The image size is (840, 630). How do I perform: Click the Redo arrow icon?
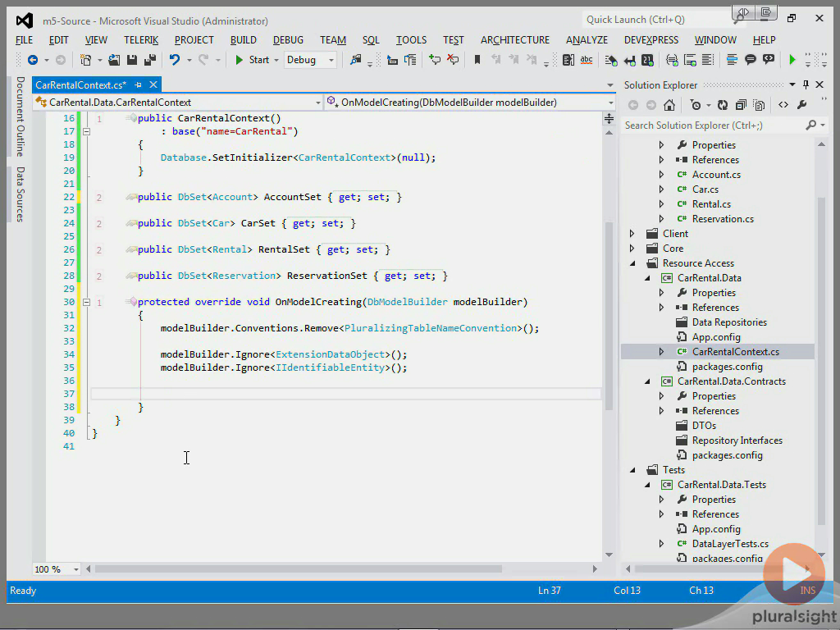click(x=203, y=60)
